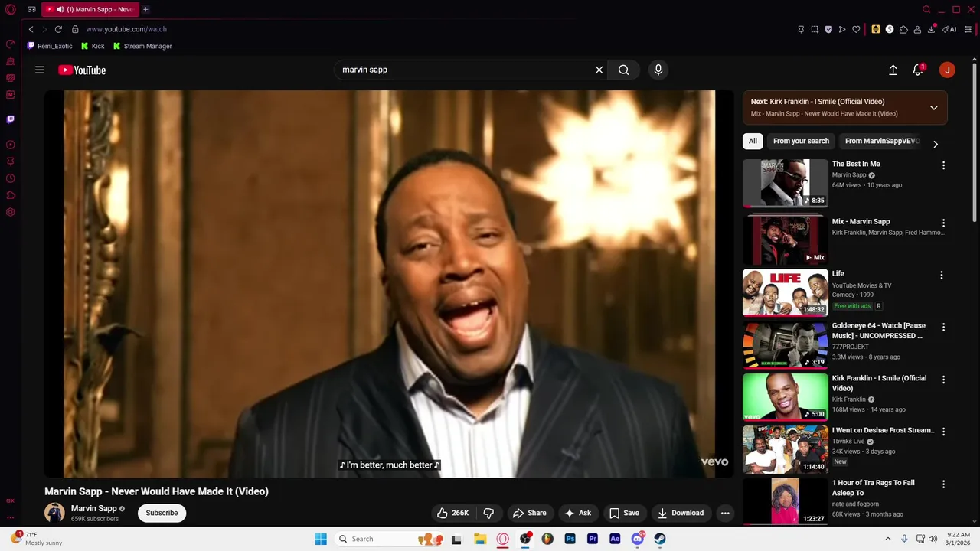Image resolution: width=980 pixels, height=551 pixels.
Task: Run the search with the magnifier button
Action: [624, 70]
